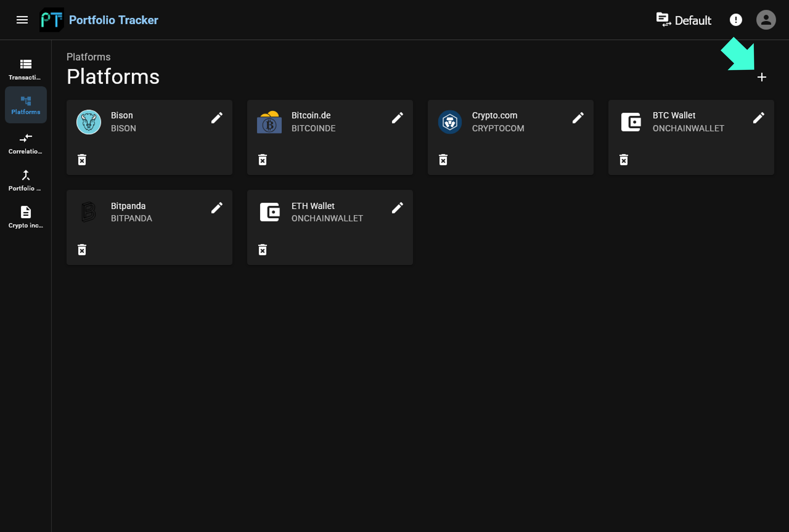Go to Transactions in sidebar
This screenshot has height=532, width=789.
click(x=26, y=70)
